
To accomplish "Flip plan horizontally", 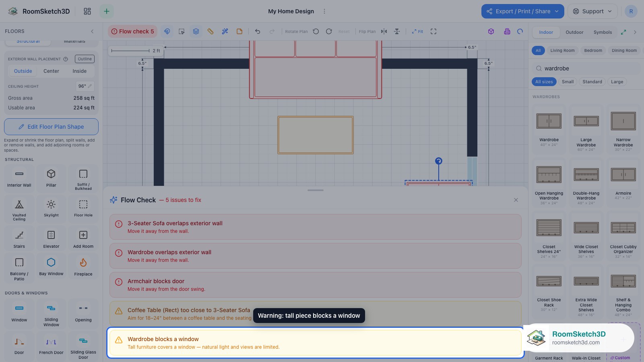I will coord(384,31).
